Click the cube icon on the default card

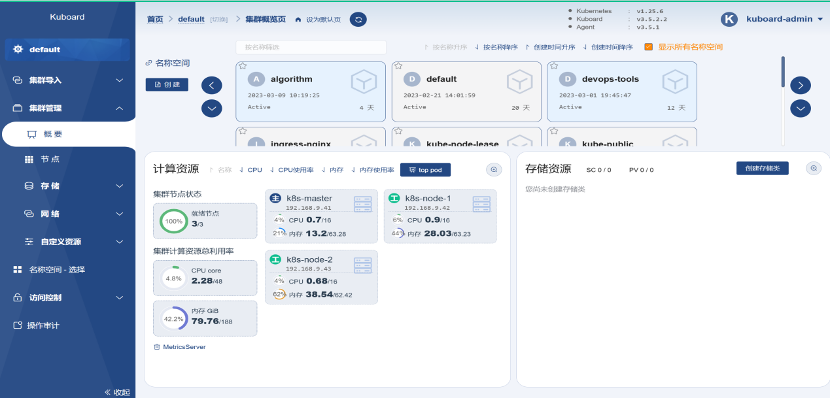pos(520,82)
